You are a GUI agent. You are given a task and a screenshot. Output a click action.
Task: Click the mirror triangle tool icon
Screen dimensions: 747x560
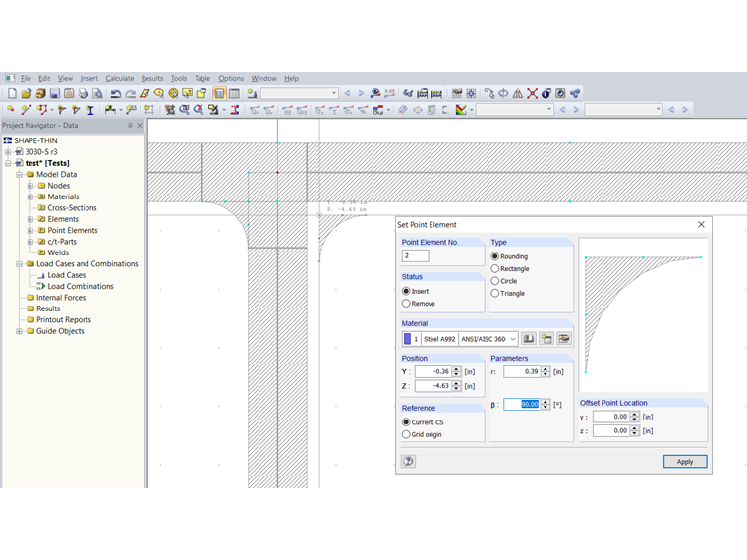[x=518, y=93]
